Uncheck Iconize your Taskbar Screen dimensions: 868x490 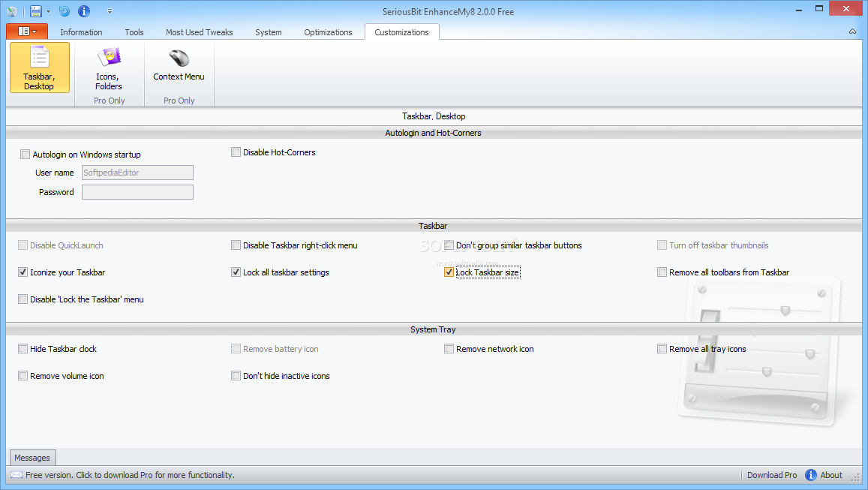pyautogui.click(x=23, y=272)
